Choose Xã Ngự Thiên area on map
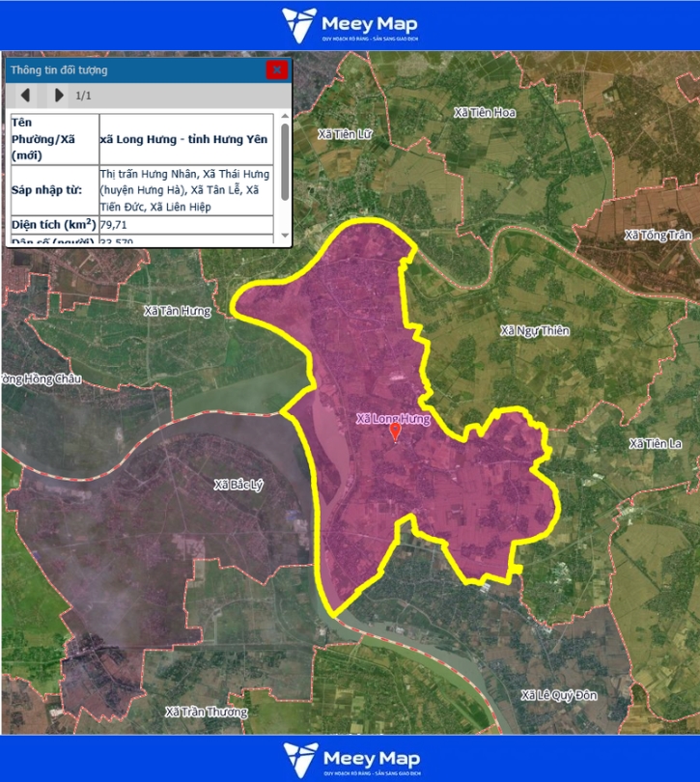Screen dimensions: 700x782 click(x=535, y=331)
